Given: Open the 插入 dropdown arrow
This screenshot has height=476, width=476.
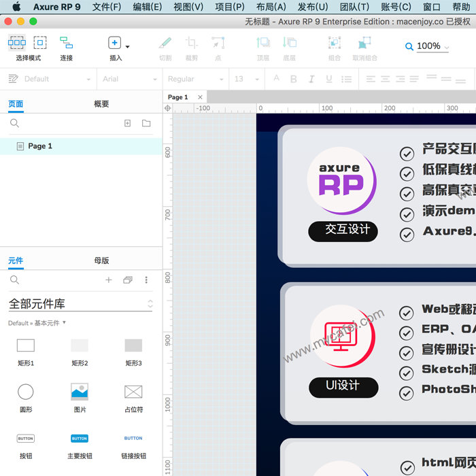Looking at the screenshot, I should coord(128,47).
